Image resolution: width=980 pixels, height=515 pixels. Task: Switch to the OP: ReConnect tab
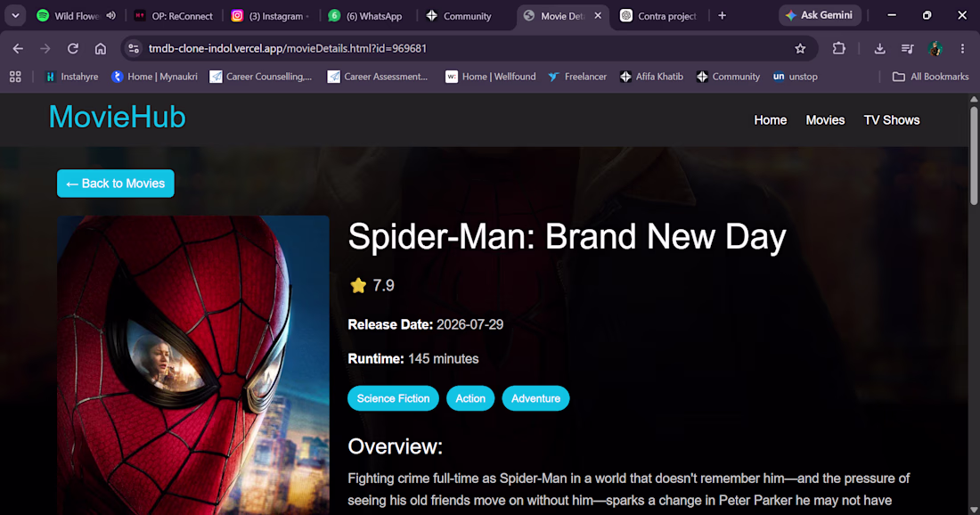pyautogui.click(x=174, y=16)
